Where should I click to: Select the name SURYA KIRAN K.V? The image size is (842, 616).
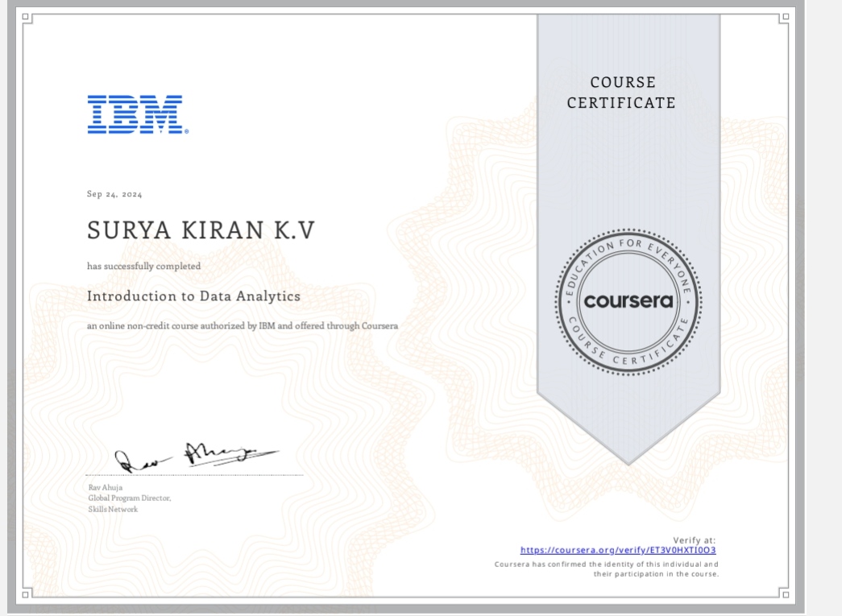click(x=201, y=230)
